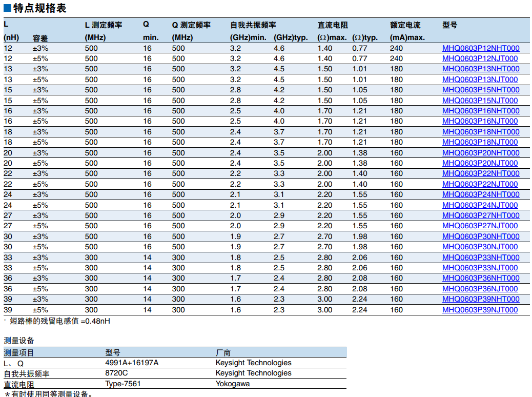Click the 0.77 typ. resistance in MHQ0603P12NHT000 row
This screenshot has width=532, height=397.
360,48
